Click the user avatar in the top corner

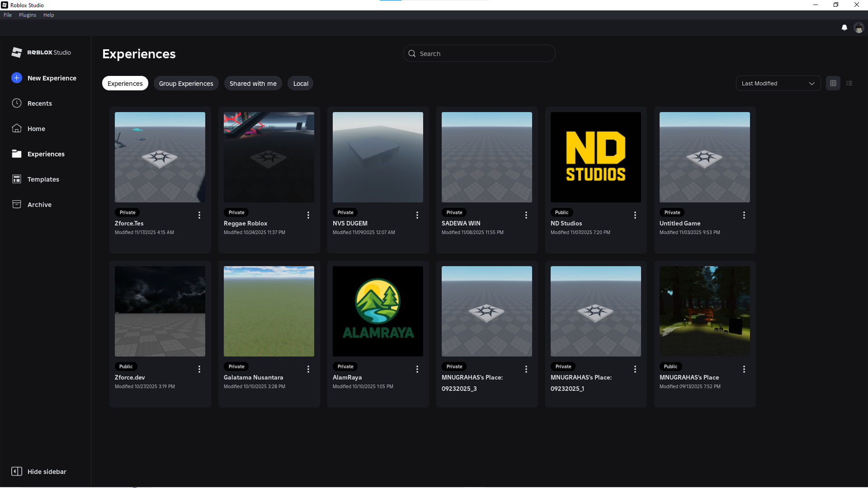point(859,28)
